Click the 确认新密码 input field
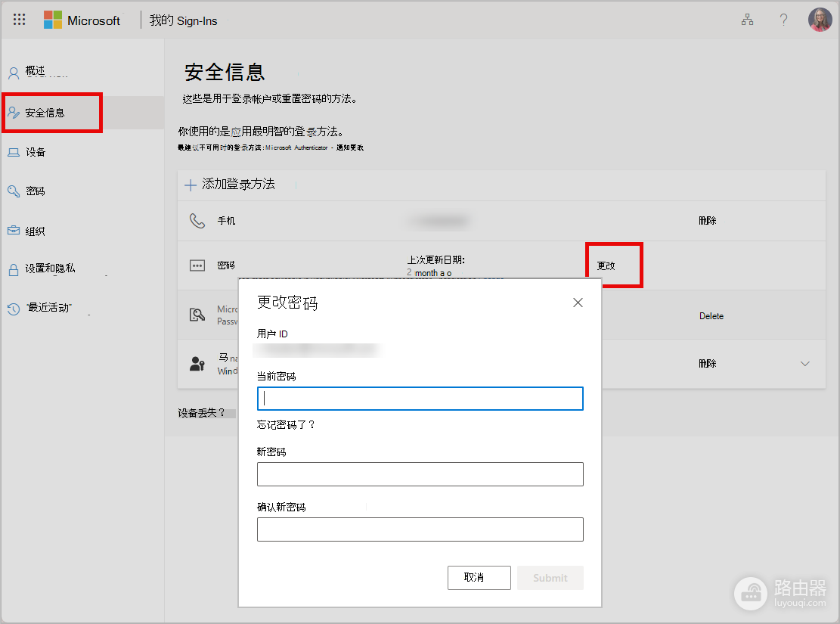Screen dimensions: 840x624 point(420,529)
